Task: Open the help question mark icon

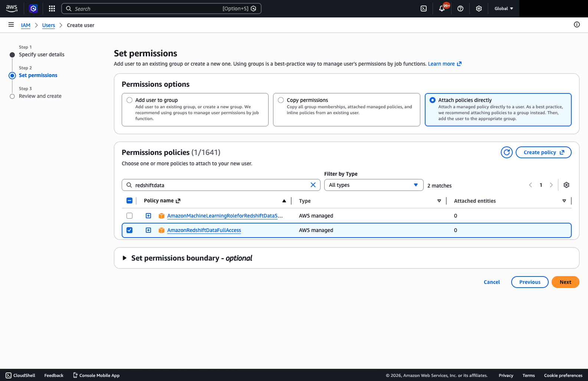Action: tap(460, 9)
